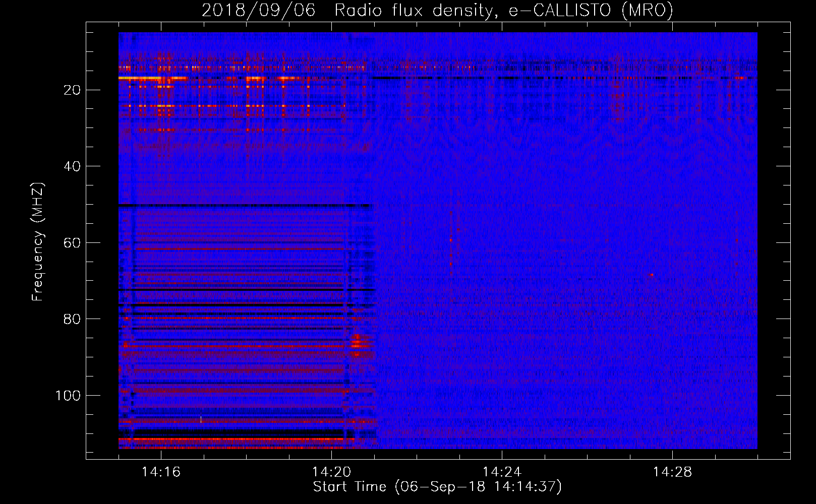Click the '60' frequency tick label
This screenshot has height=504, width=816.
(x=73, y=243)
